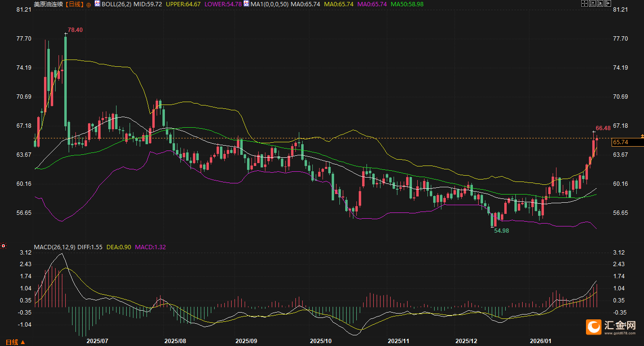The width and height of the screenshot is (644, 346).
Task: Click the MA1 indicator chart icon
Action: (247, 4)
